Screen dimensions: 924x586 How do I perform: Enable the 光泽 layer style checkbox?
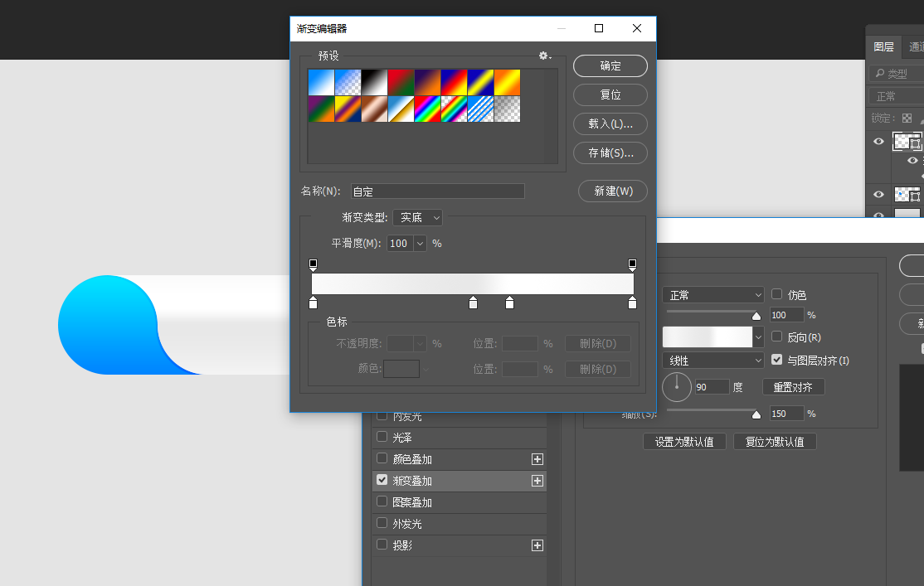pos(382,437)
